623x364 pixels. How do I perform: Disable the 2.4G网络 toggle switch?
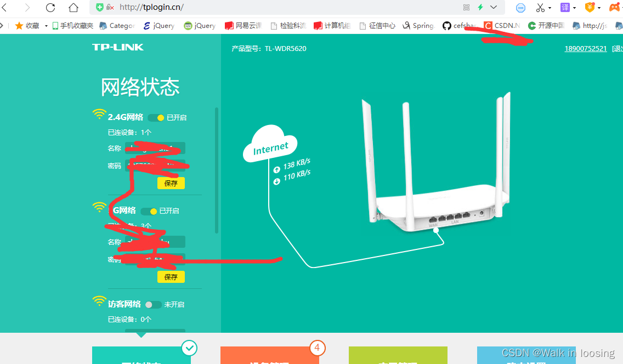[x=155, y=117]
